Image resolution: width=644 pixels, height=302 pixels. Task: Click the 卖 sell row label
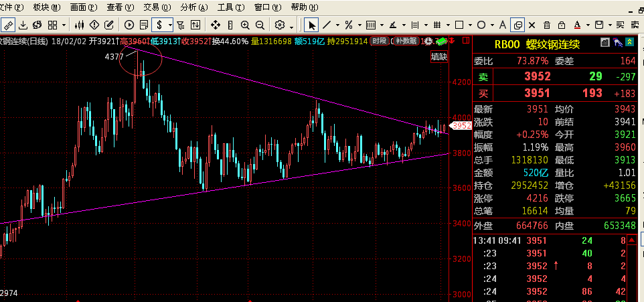[x=483, y=76]
